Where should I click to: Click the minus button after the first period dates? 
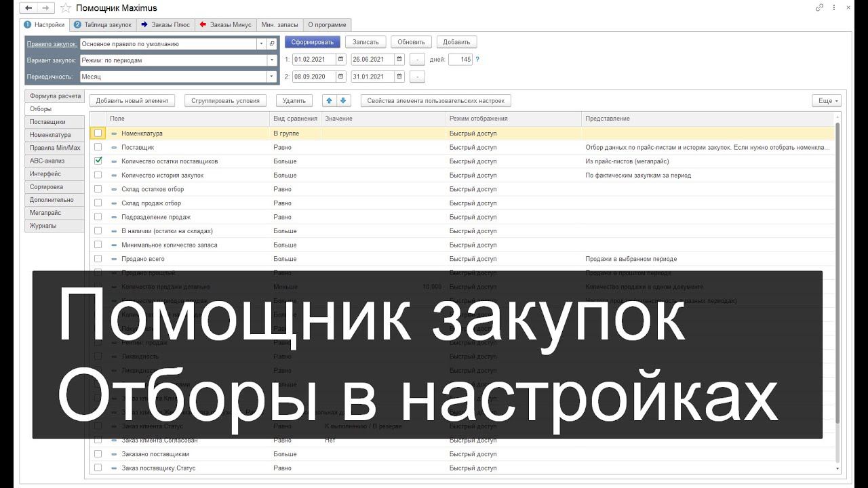point(418,60)
